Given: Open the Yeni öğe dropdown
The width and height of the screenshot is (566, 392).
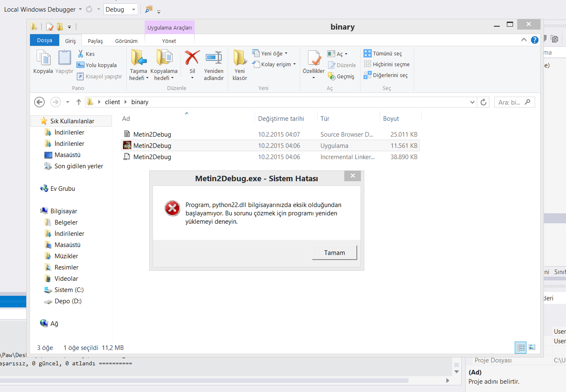Looking at the screenshot, I should [270, 53].
